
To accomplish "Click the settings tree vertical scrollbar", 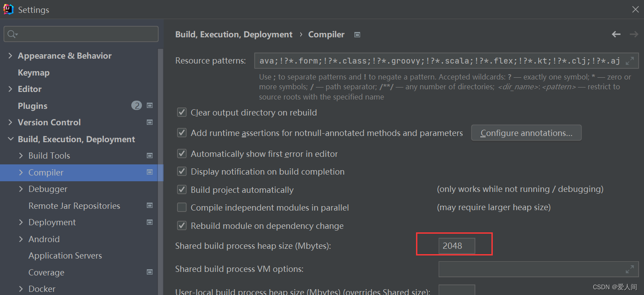I will [x=161, y=171].
